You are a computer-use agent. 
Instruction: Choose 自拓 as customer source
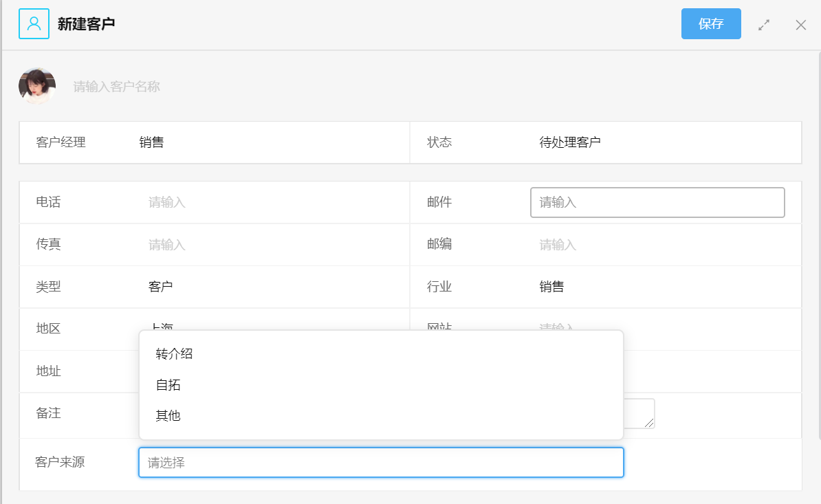(x=168, y=385)
